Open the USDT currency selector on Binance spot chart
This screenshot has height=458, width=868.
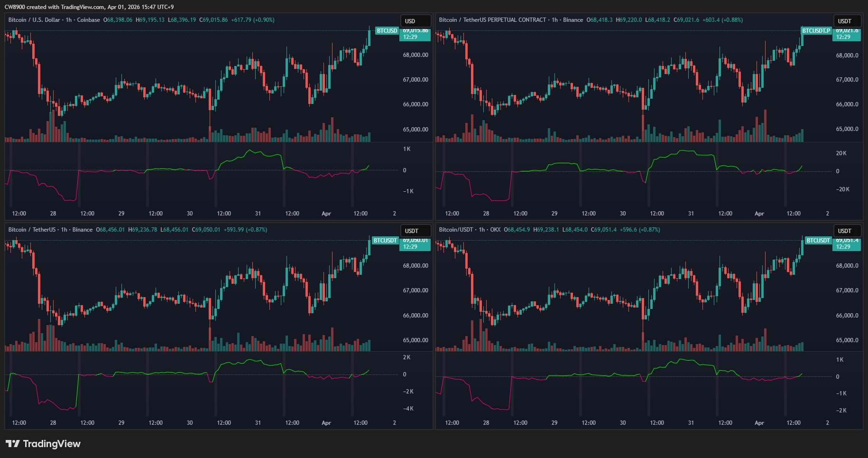point(416,231)
